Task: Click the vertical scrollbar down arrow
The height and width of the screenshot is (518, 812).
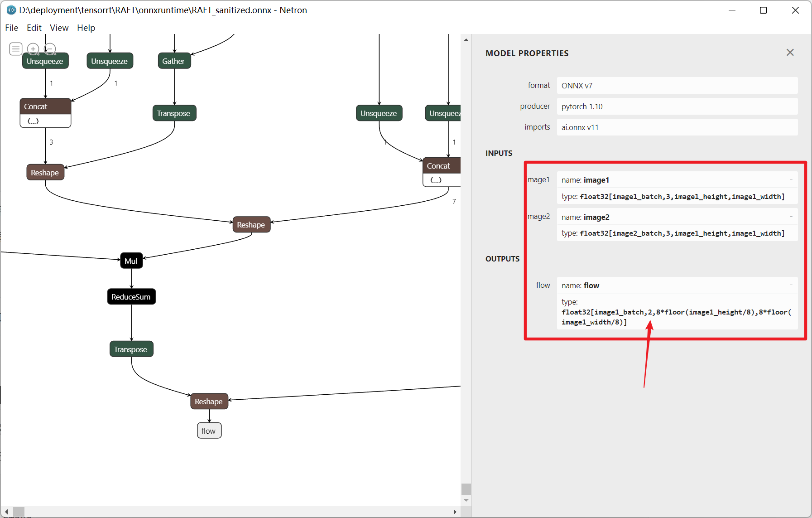Action: 466,500
